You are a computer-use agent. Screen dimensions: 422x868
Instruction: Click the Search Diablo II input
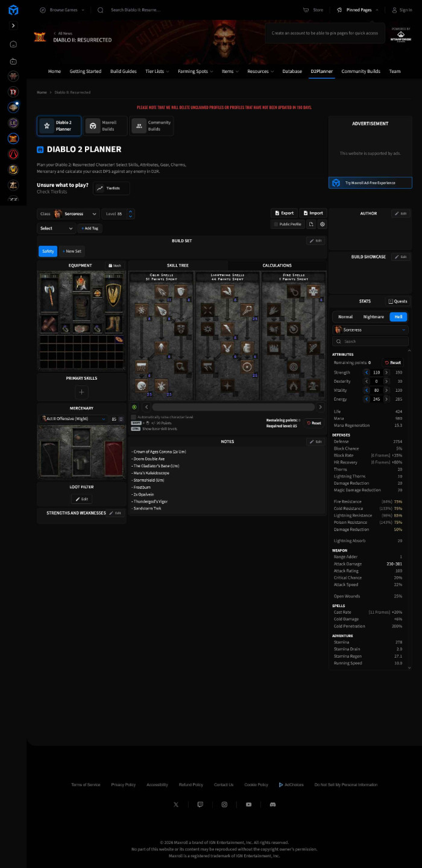click(x=136, y=10)
